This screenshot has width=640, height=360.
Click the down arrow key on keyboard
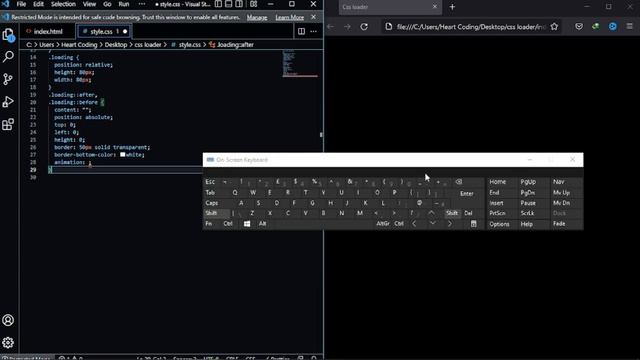[x=433, y=224]
